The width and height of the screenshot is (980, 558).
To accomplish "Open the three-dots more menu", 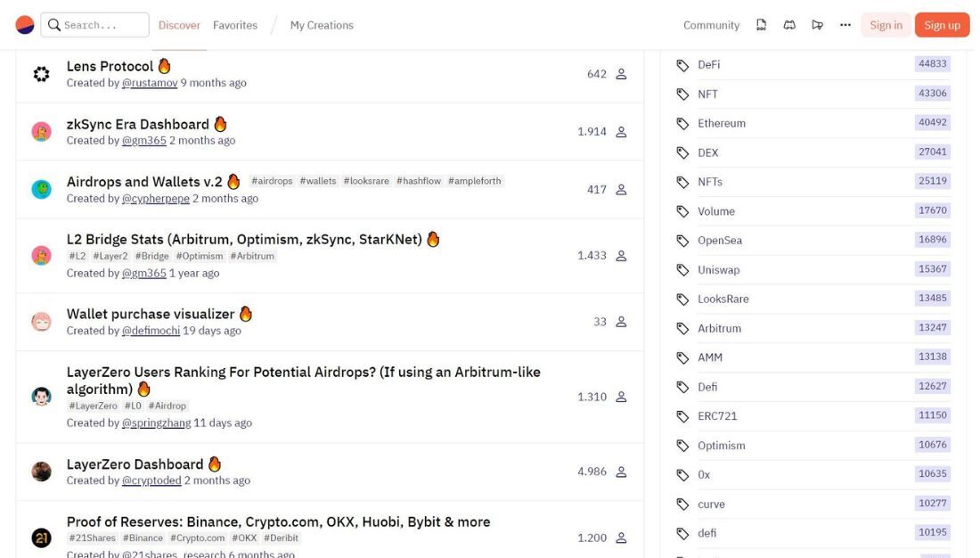I will pyautogui.click(x=845, y=25).
